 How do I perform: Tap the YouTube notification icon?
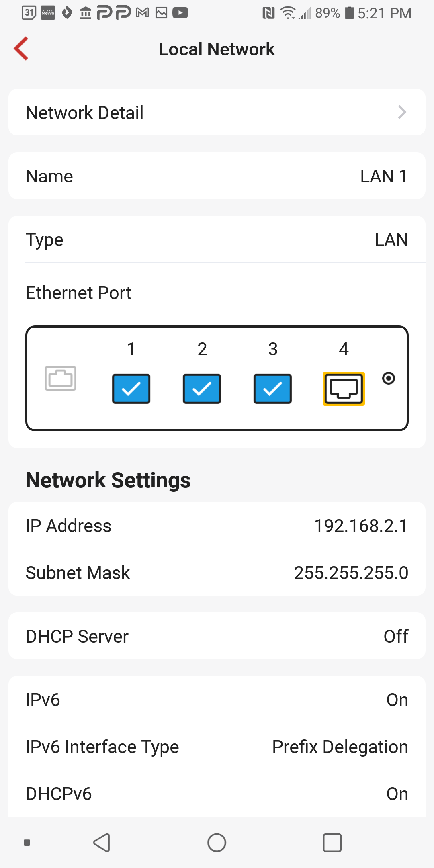click(180, 13)
